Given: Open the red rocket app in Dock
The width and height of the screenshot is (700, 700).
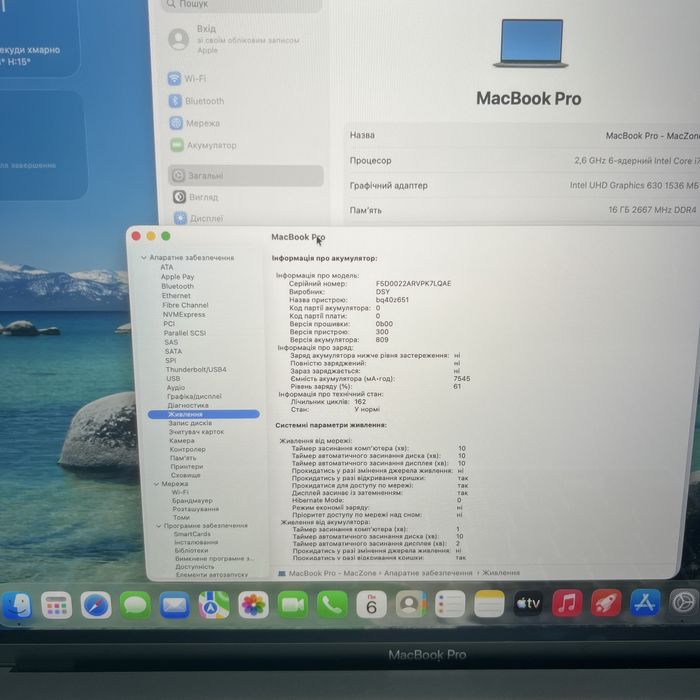Looking at the screenshot, I should pyautogui.click(x=606, y=603).
